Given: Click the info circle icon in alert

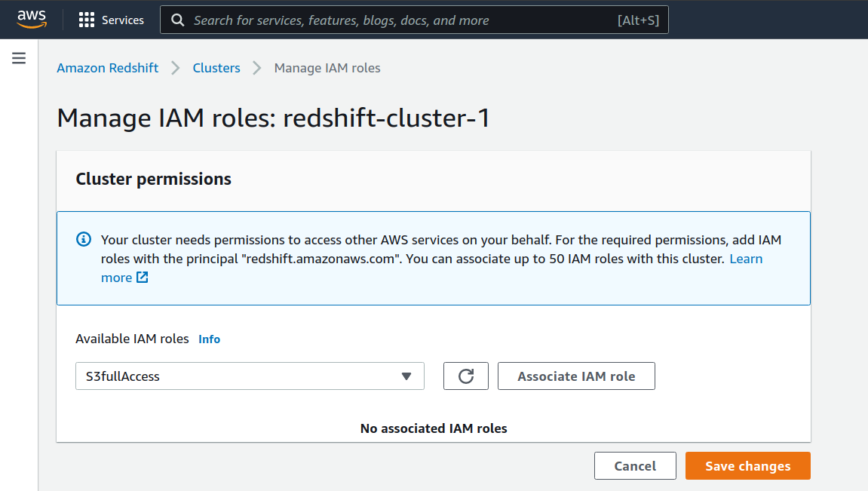Looking at the screenshot, I should [84, 240].
